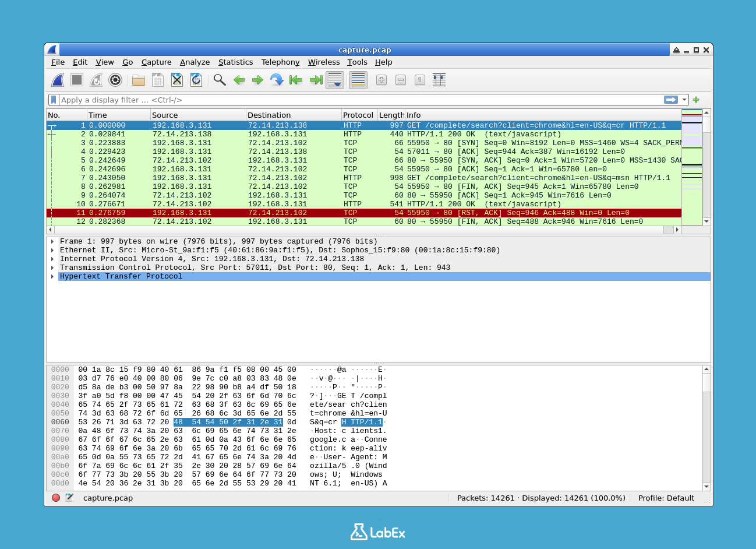The image size is (756, 549).
Task: Expand the Hypertext Transfer Protocol detail row
Action: (52, 276)
